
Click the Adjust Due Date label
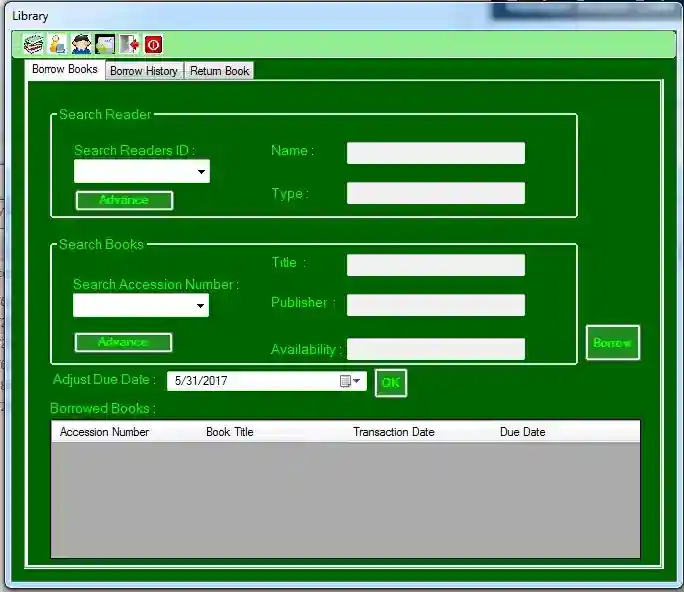[104, 380]
